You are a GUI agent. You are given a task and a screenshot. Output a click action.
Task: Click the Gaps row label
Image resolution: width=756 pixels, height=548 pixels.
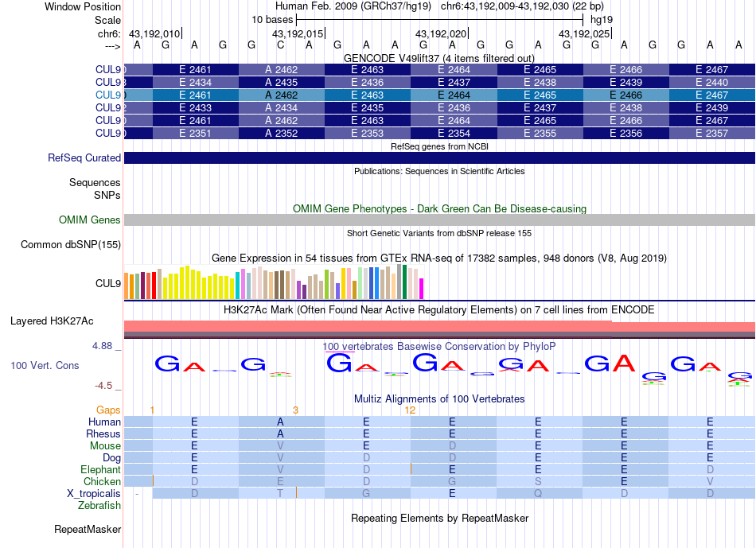(108, 410)
